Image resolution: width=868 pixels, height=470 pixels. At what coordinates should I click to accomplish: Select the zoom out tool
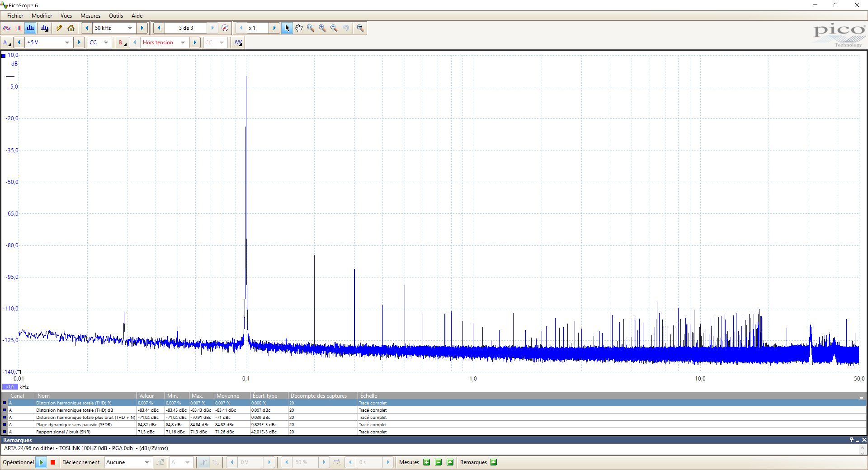click(334, 28)
